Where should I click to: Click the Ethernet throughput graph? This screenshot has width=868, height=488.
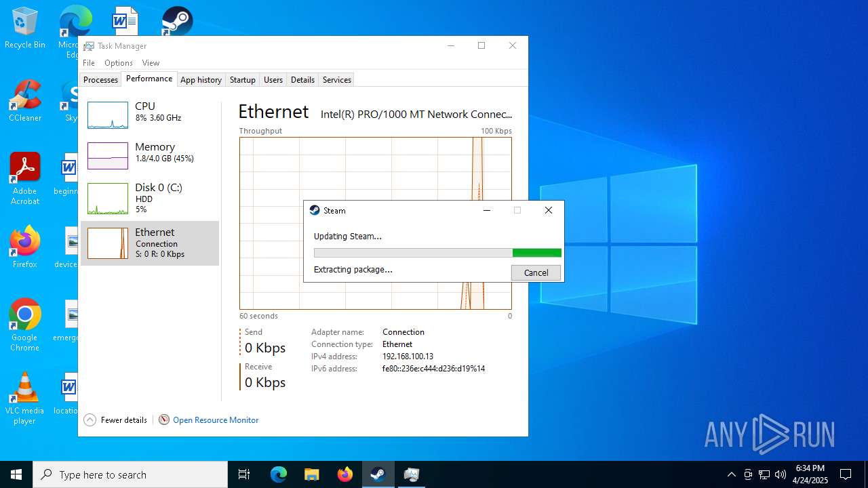(376, 223)
